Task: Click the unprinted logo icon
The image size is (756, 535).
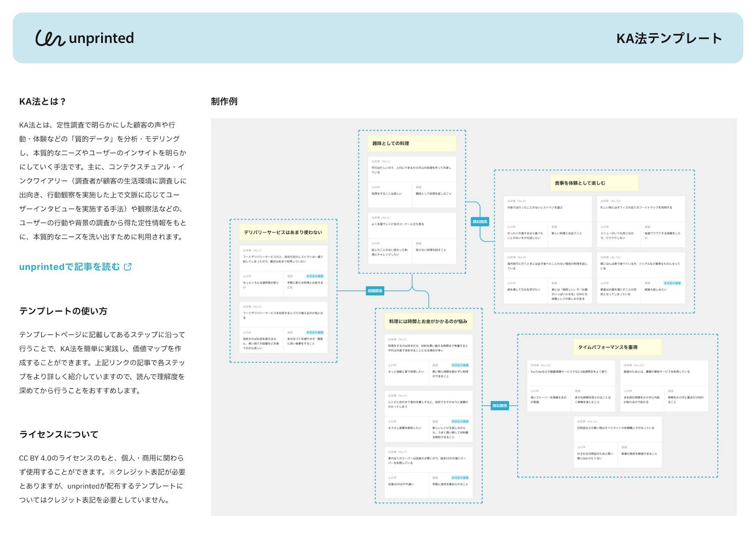Action: pyautogui.click(x=50, y=38)
